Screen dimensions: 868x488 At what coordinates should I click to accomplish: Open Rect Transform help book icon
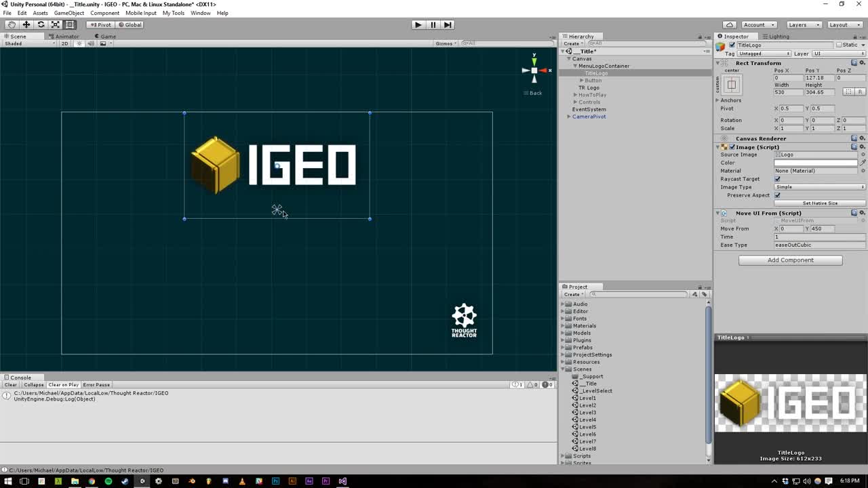click(854, 63)
